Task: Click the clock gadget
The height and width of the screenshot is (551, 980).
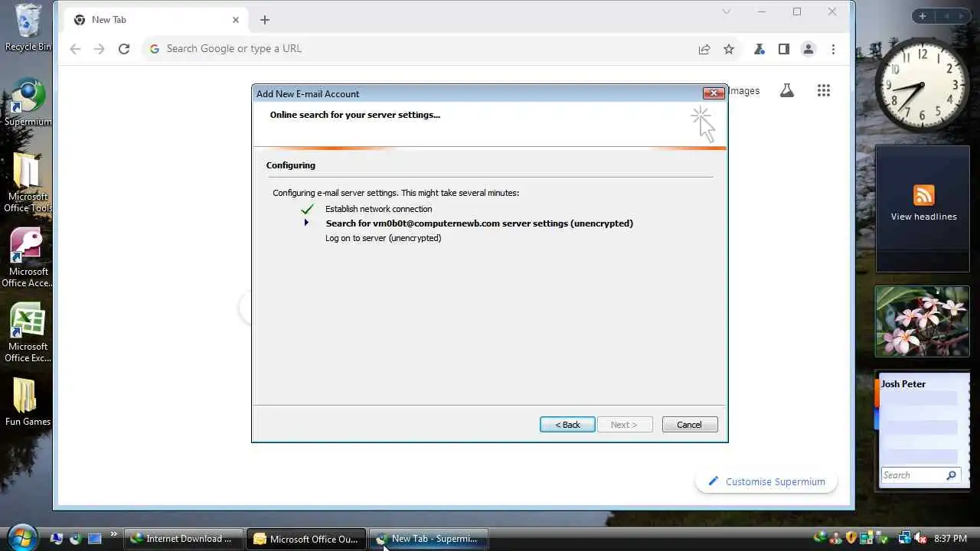Action: click(922, 86)
